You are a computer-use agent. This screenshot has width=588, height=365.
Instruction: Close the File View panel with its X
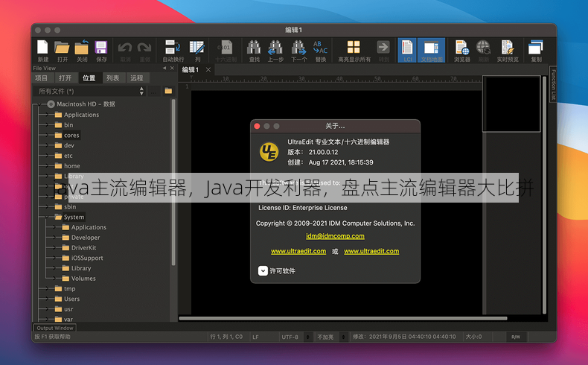click(x=172, y=68)
